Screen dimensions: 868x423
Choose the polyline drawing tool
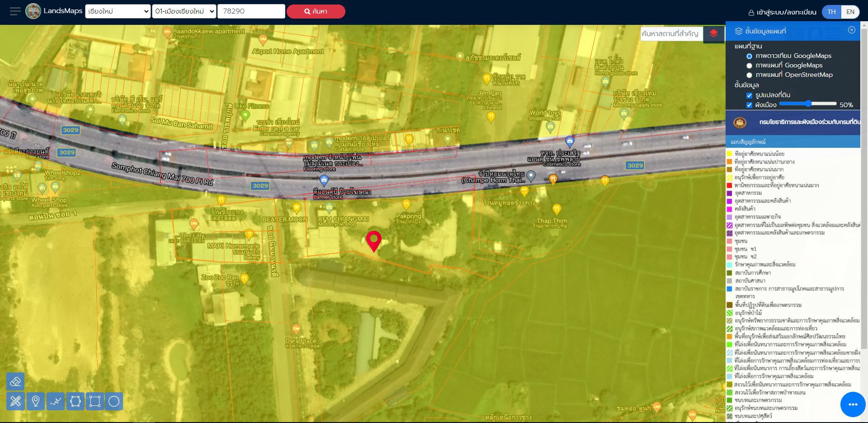coord(56,401)
